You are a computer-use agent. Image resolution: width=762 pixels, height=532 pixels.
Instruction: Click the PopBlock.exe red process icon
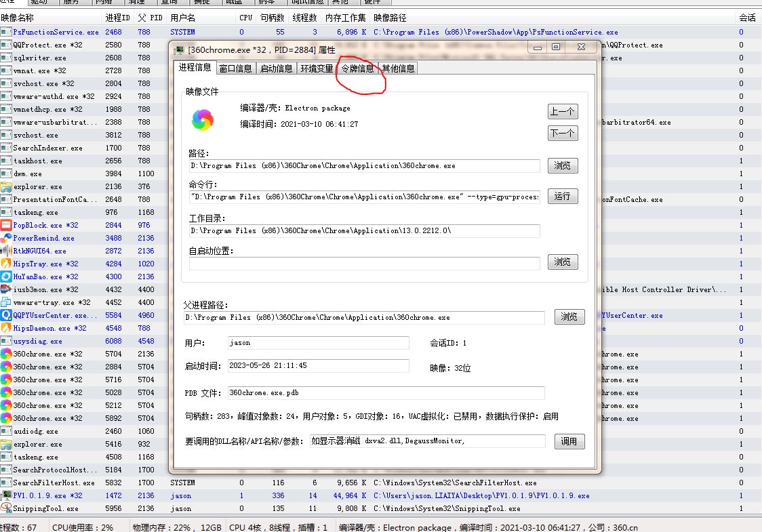tap(6, 225)
